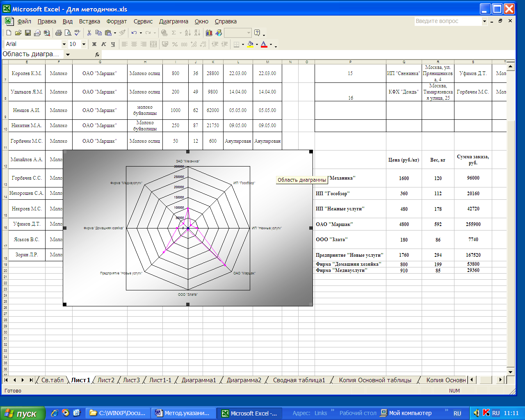Save the workbook using the floppy disk icon

[27, 33]
